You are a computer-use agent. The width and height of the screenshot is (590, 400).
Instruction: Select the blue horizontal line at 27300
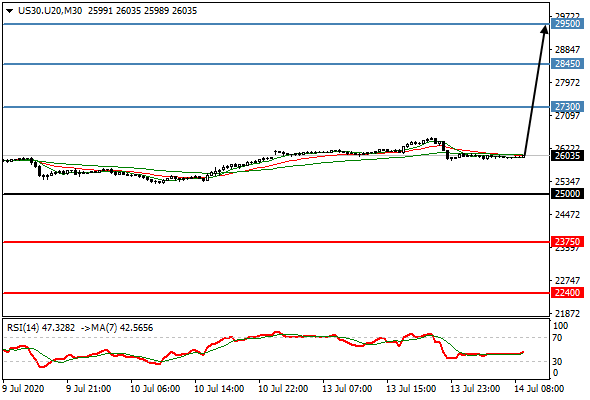click(x=276, y=107)
